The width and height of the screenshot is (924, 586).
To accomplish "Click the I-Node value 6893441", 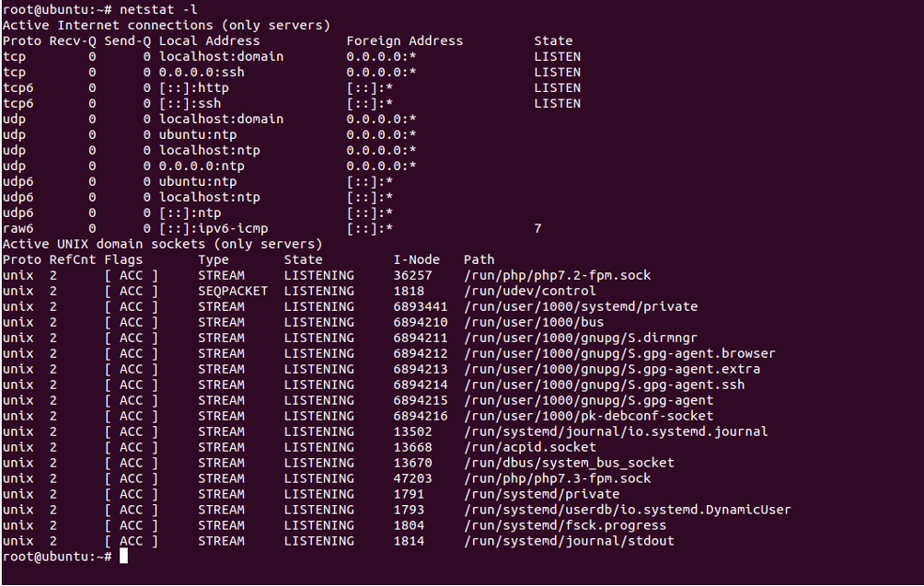I will pos(421,306).
